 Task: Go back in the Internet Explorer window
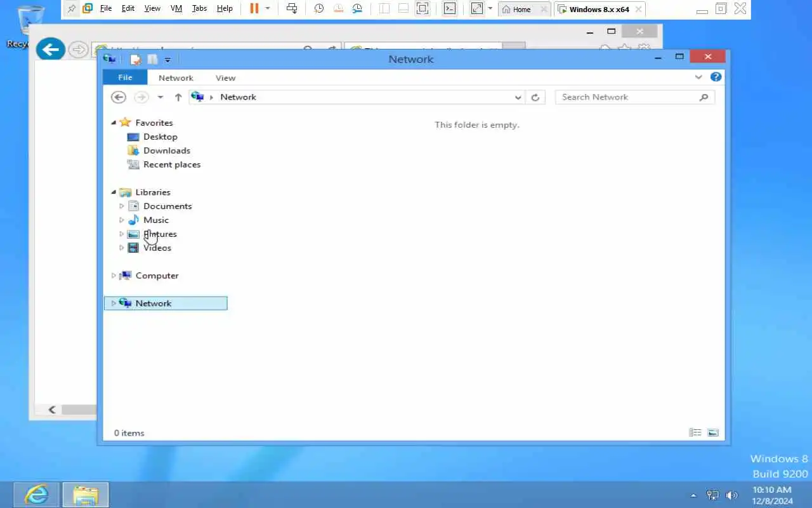[x=51, y=49]
